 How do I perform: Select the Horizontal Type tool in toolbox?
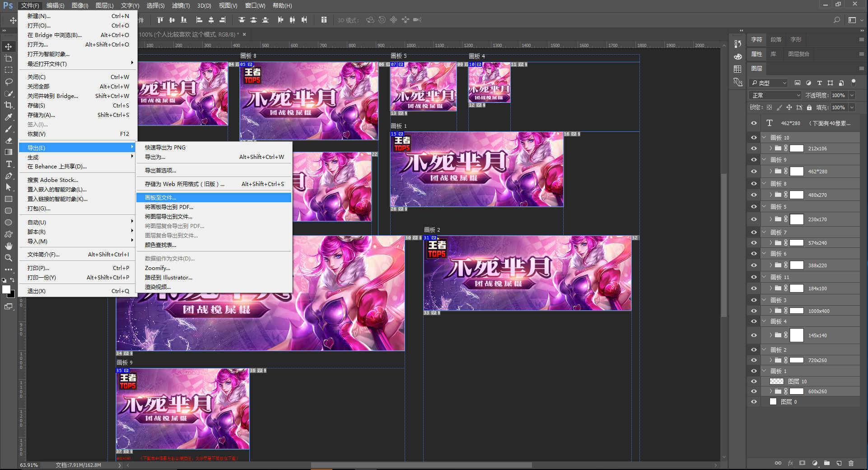[9, 164]
